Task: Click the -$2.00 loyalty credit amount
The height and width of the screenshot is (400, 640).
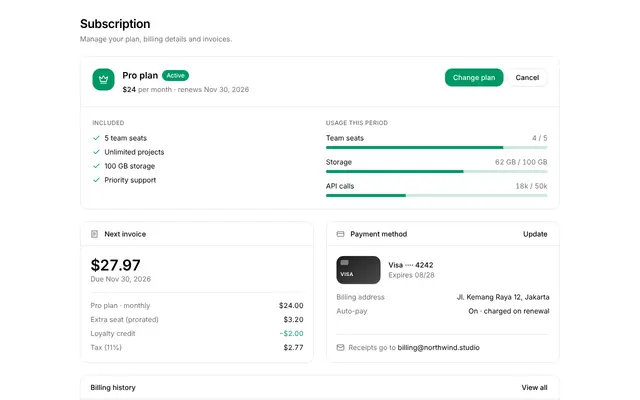Action: (291, 333)
